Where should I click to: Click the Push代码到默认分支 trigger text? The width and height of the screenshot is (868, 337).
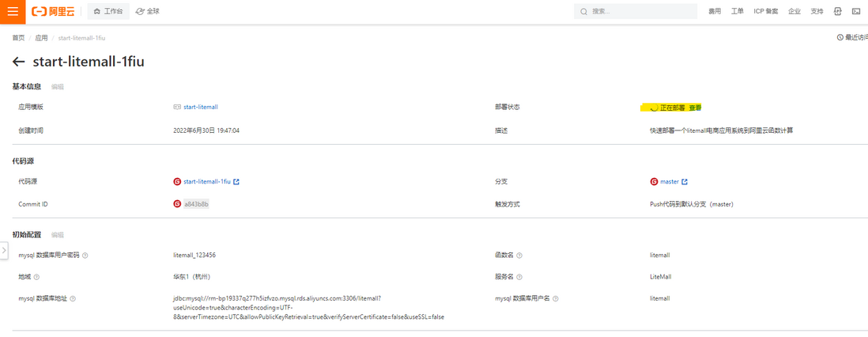tap(692, 204)
